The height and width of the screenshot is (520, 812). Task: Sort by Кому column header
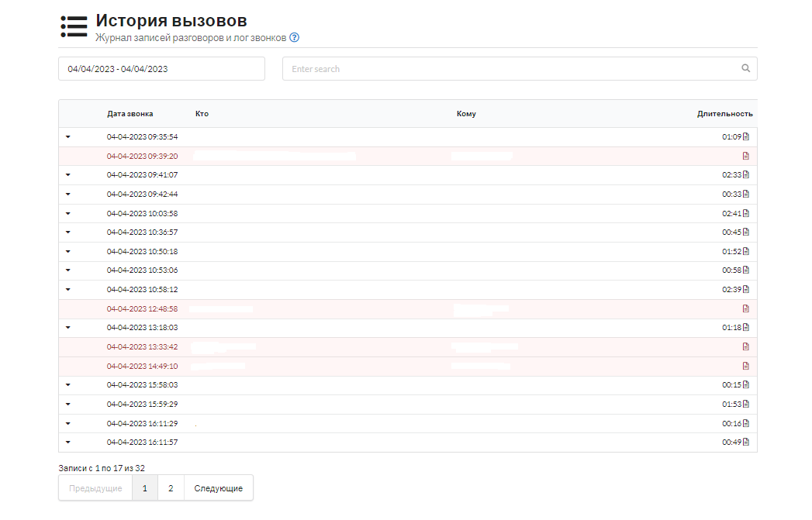pos(466,114)
